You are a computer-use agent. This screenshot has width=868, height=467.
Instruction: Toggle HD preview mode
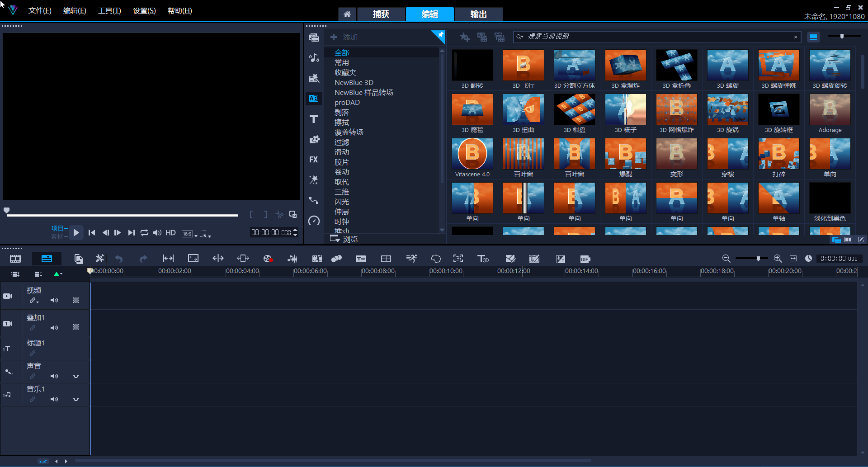(x=170, y=232)
